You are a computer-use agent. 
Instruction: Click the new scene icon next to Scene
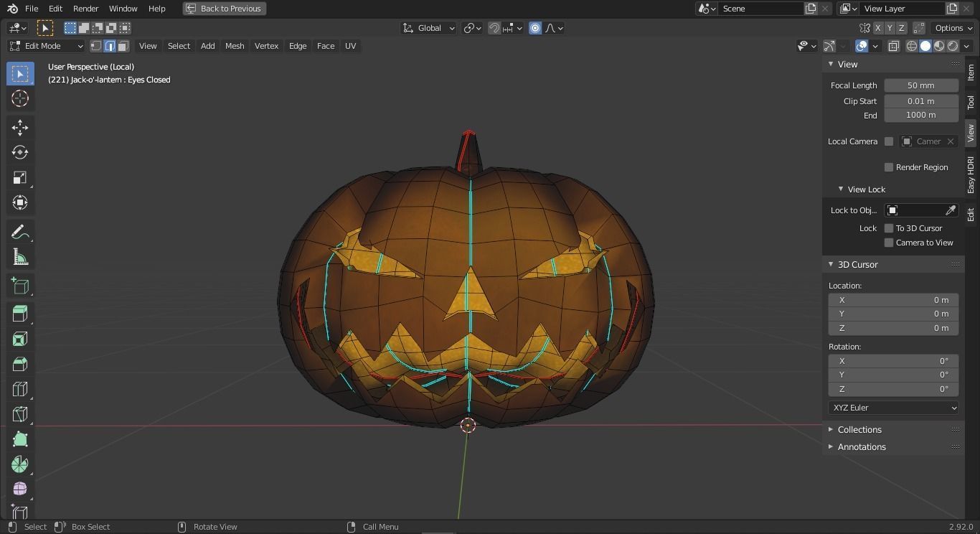[x=811, y=9]
